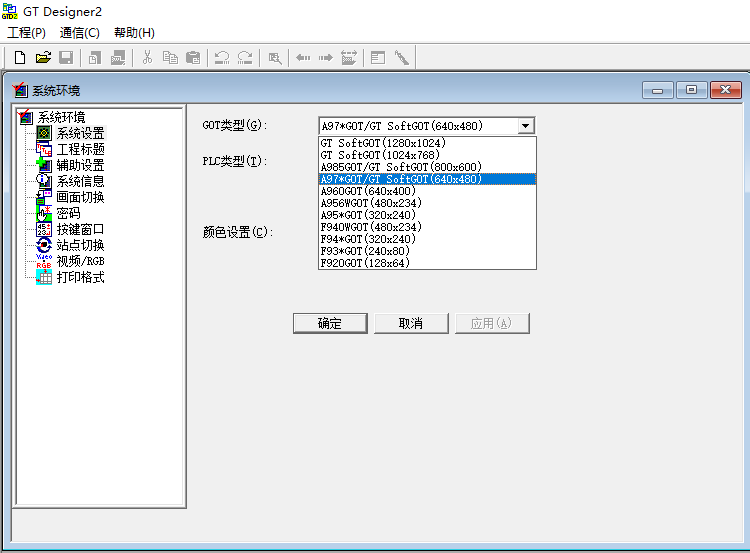Image resolution: width=750 pixels, height=553 pixels.
Task: Choose A956WGOT(480x234) from list
Action: [427, 203]
